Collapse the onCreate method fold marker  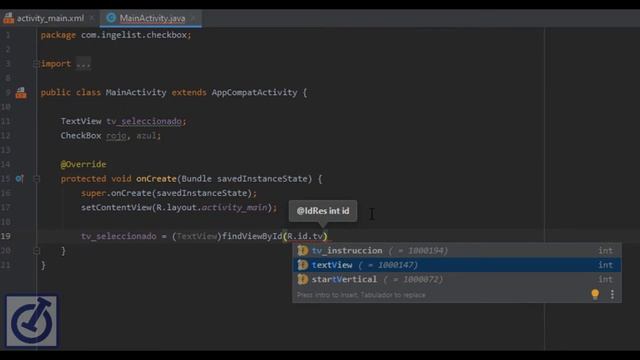point(36,179)
